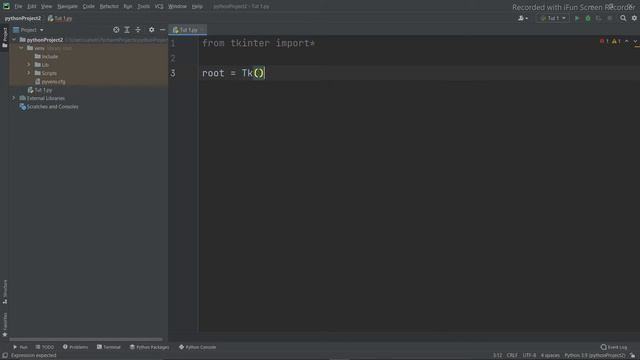Go to previous highlighted error arrow
640x360 pixels.
tap(627, 41)
